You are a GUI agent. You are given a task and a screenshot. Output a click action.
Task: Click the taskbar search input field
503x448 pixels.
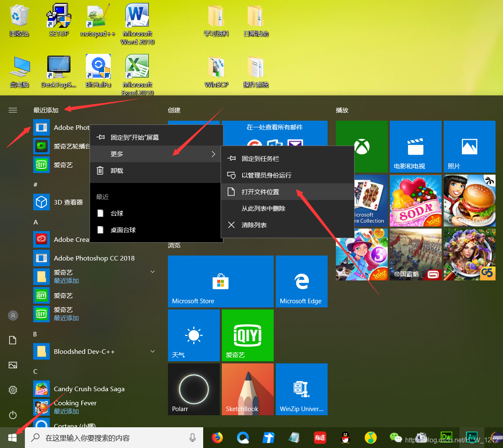[114, 438]
